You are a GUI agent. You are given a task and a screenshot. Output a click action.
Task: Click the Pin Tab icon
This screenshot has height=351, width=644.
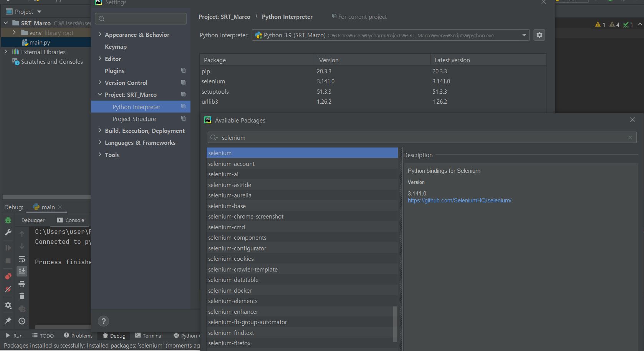pyautogui.click(x=8, y=321)
